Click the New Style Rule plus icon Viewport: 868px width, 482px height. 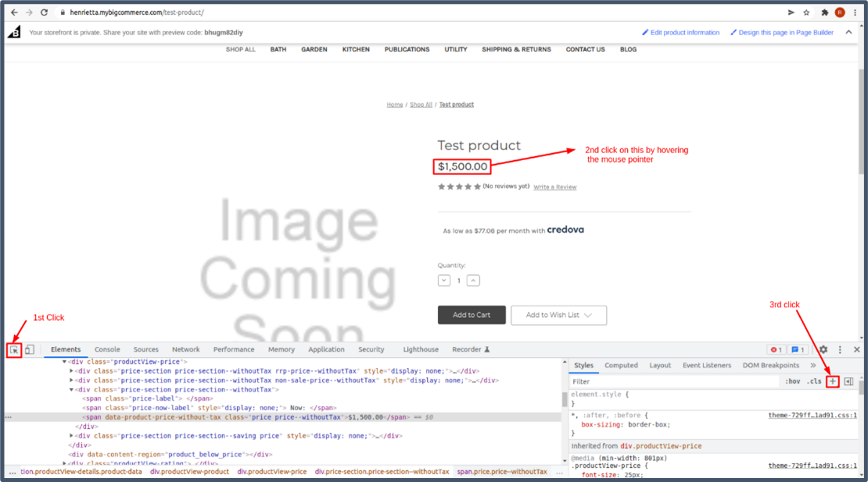pyautogui.click(x=833, y=381)
